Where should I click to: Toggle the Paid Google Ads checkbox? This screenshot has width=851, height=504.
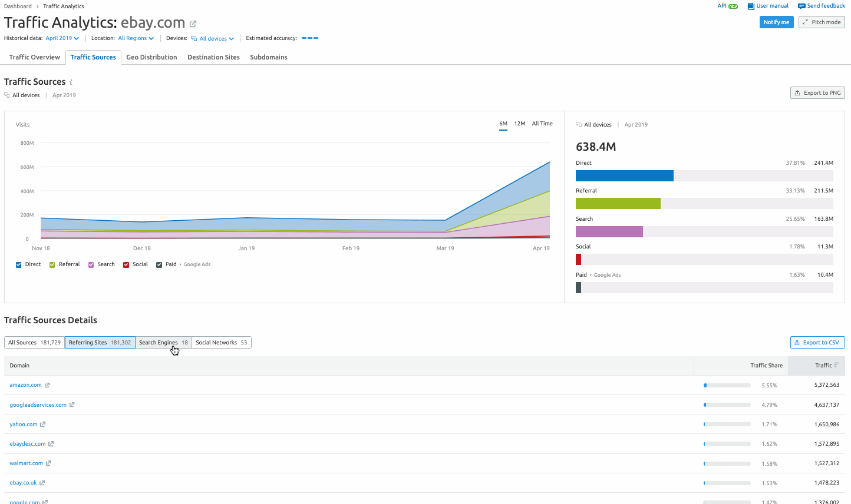[x=159, y=265]
